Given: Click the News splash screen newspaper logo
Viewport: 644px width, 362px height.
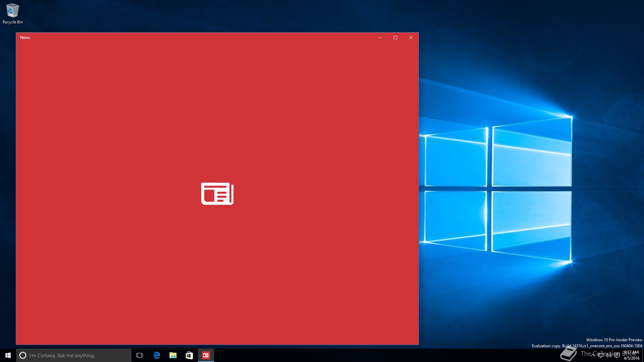Looking at the screenshot, I should coord(217,193).
